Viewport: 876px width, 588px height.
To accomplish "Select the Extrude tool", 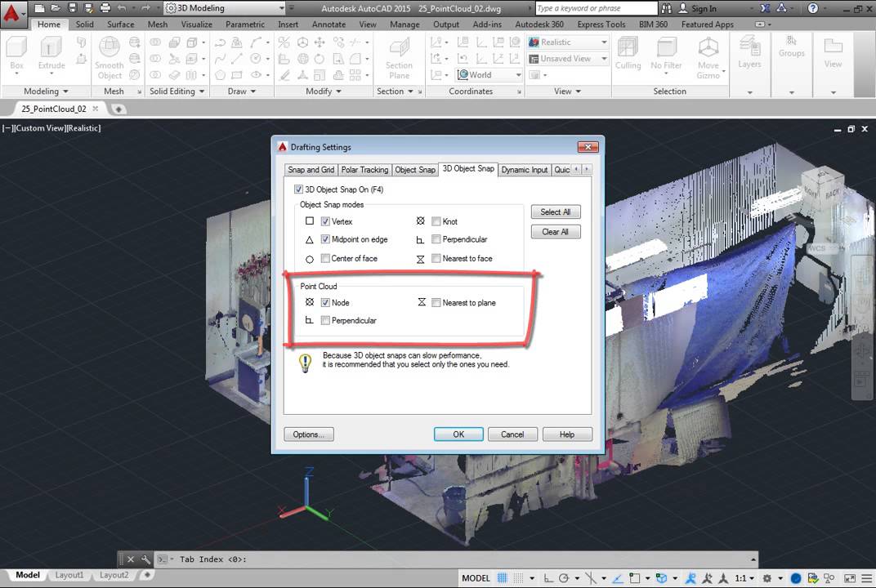I will [51, 54].
